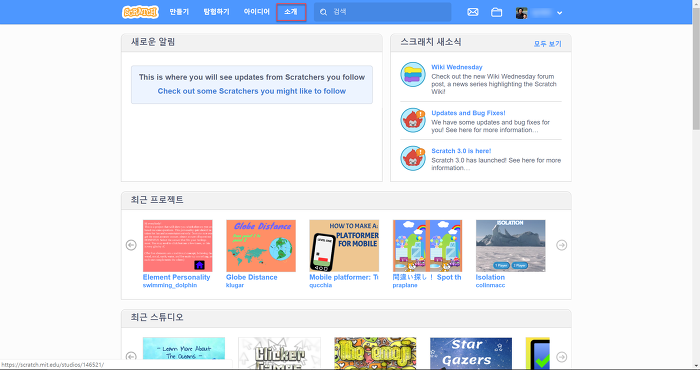Expand the account dropdown arrow

(559, 13)
